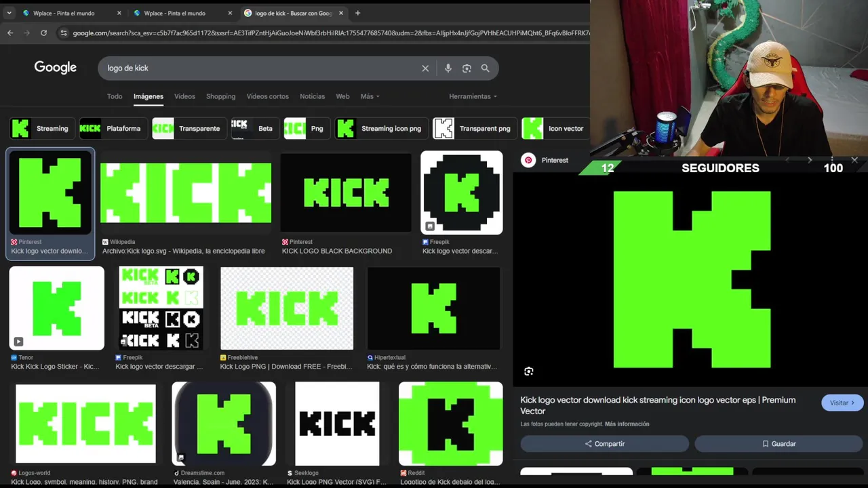This screenshot has width=868, height=488.
Task: Select the Shopping search tab
Action: pos(220,96)
